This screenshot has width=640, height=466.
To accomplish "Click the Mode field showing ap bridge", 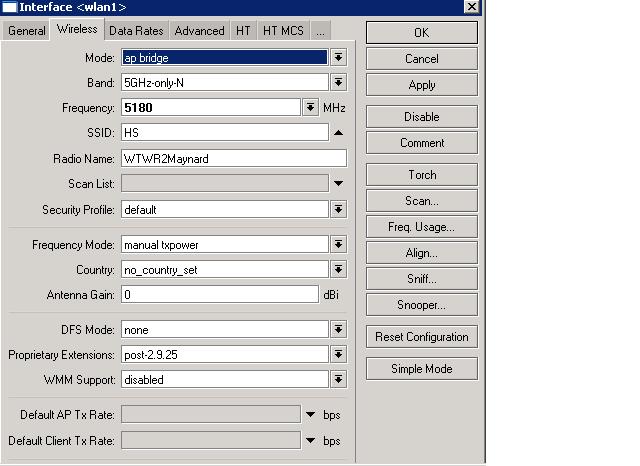I will [x=224, y=58].
